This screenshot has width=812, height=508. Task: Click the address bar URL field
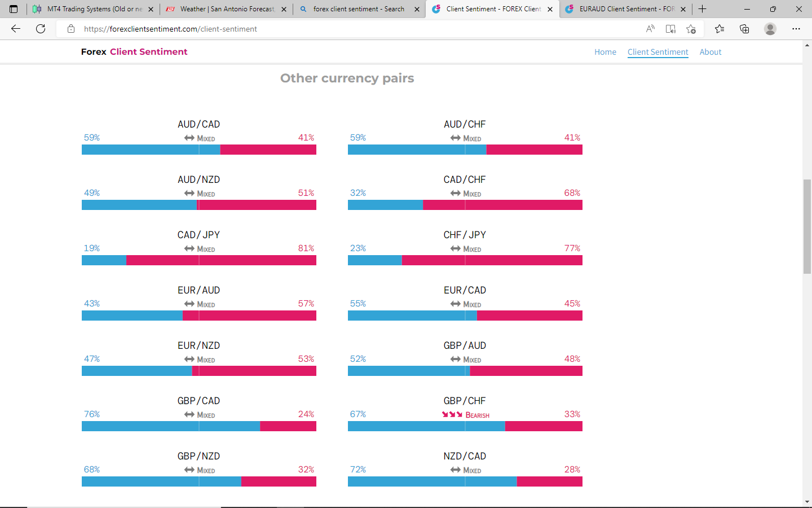[338, 29]
